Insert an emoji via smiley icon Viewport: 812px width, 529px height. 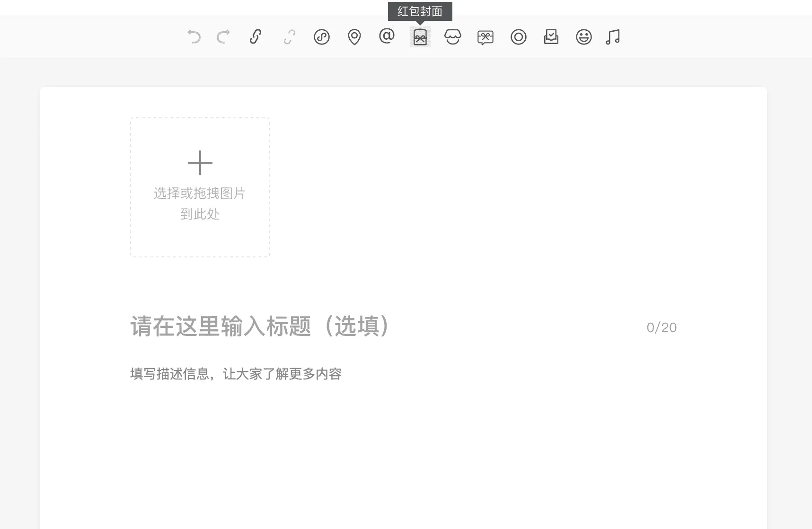[x=583, y=36]
